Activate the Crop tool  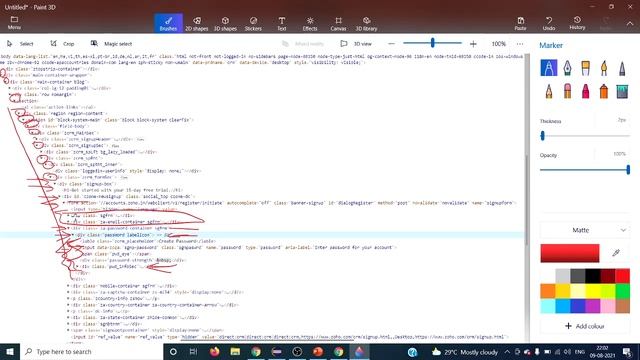(62, 44)
